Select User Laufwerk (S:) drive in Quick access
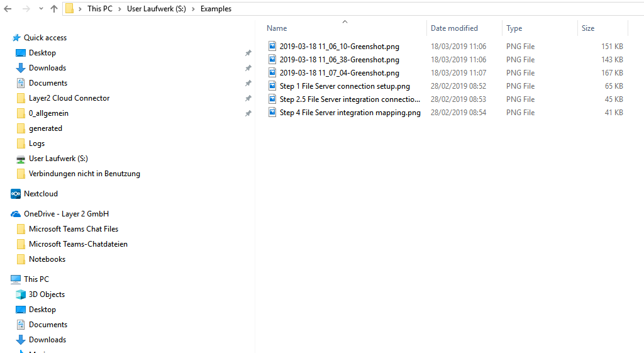644x353 pixels. 58,159
